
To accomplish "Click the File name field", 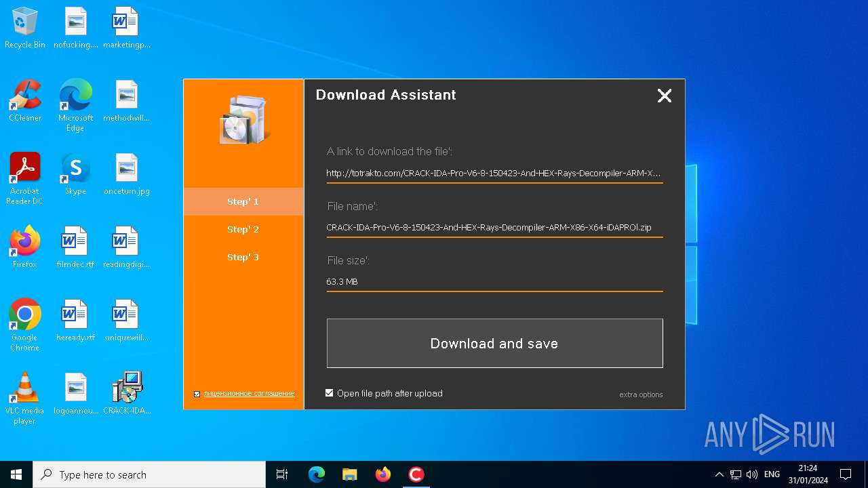I will tap(494, 228).
